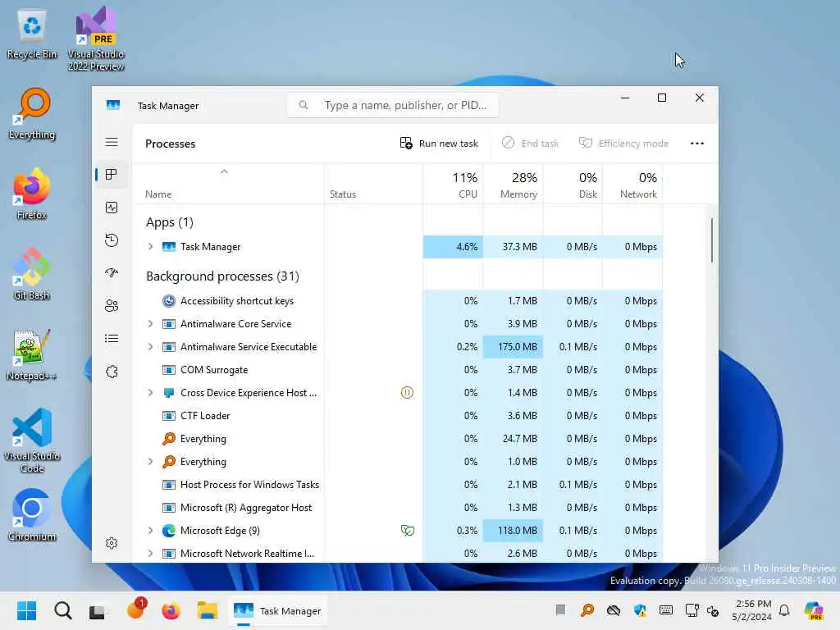This screenshot has width=840, height=630.
Task: Open Task Manager settings gear
Action: 112,543
